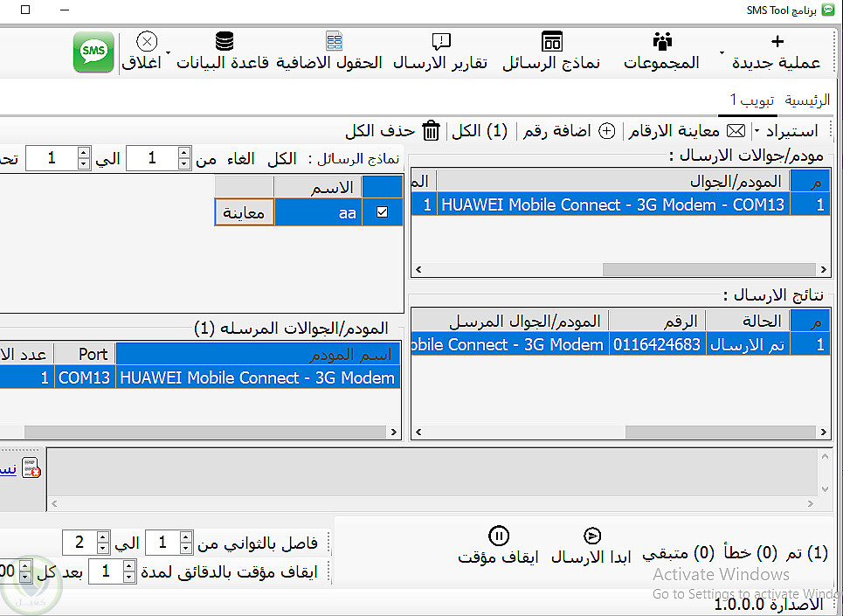Screen dimensions: 843x616
Task: Decrease فاصل بالثواني من spinner
Action: click(185, 548)
